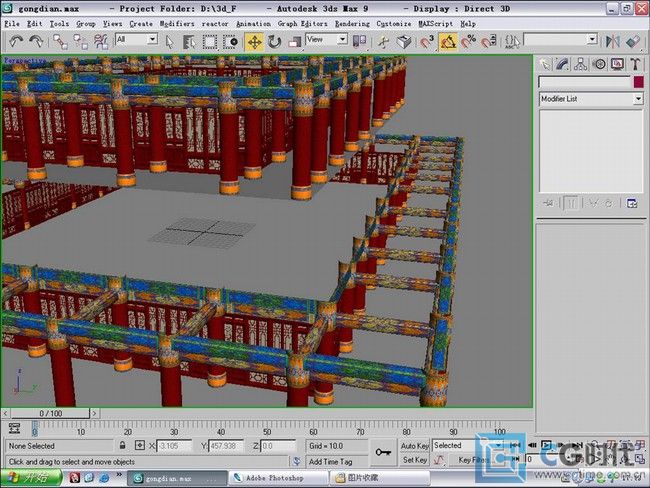The image size is (650, 488).
Task: Select the Bind to Space Warp tool
Action: (101, 41)
